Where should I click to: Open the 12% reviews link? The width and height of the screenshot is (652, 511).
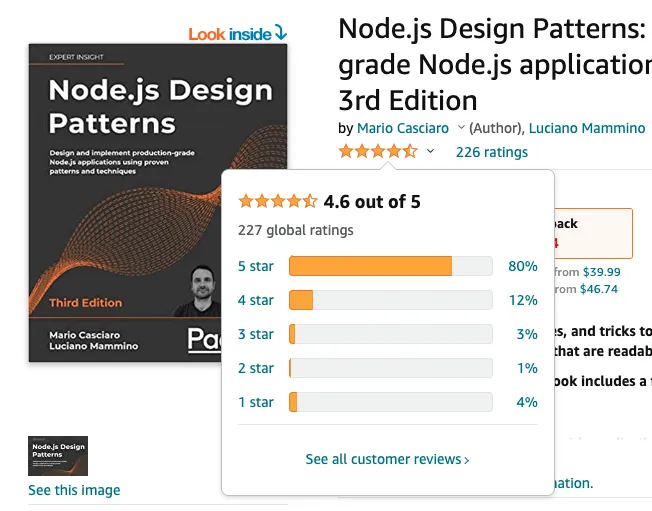pos(523,300)
